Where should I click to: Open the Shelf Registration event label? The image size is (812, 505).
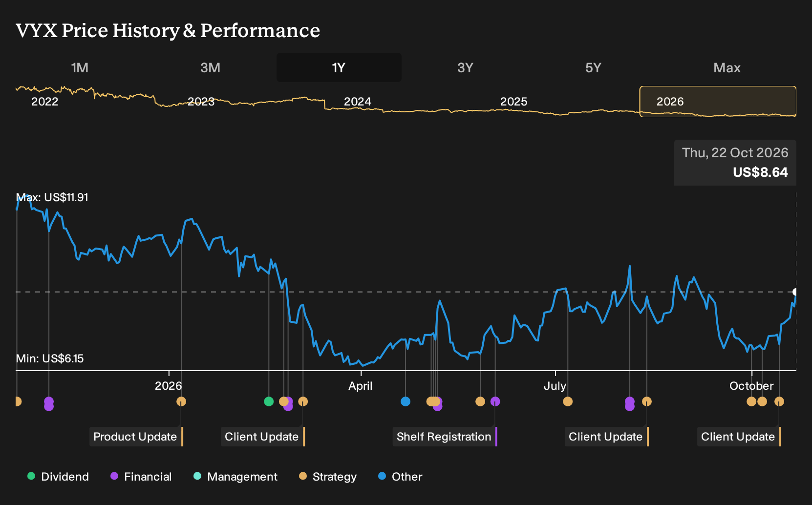point(445,437)
